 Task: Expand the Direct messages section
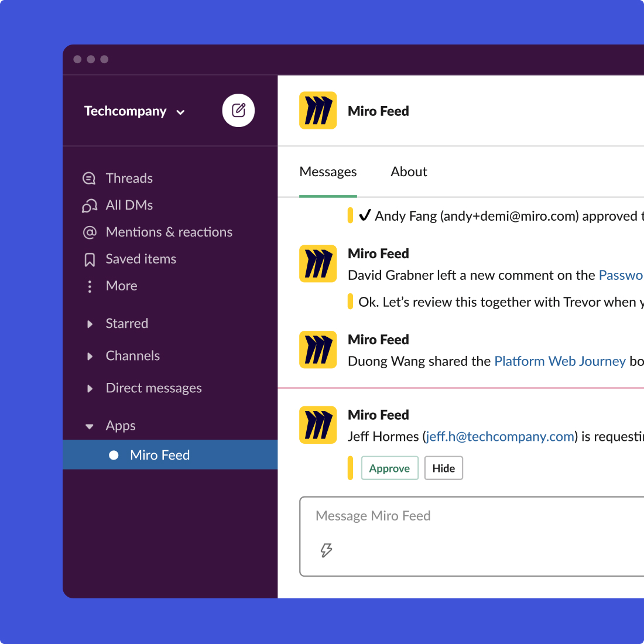point(90,389)
